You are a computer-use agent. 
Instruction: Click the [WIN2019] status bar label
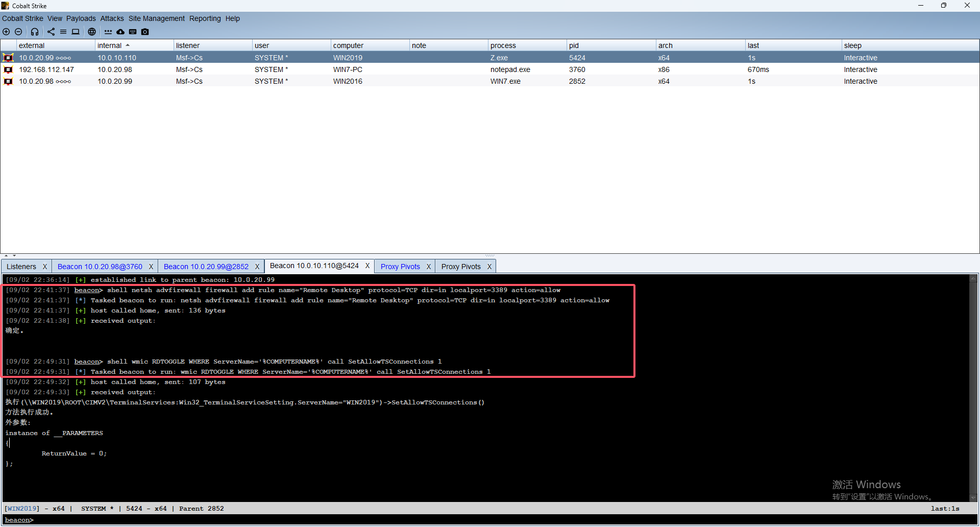point(21,509)
